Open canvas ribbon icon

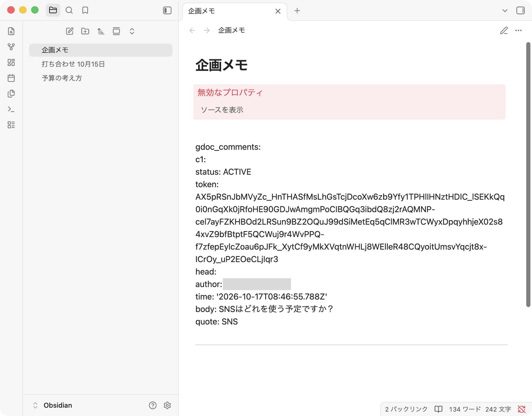(11, 62)
